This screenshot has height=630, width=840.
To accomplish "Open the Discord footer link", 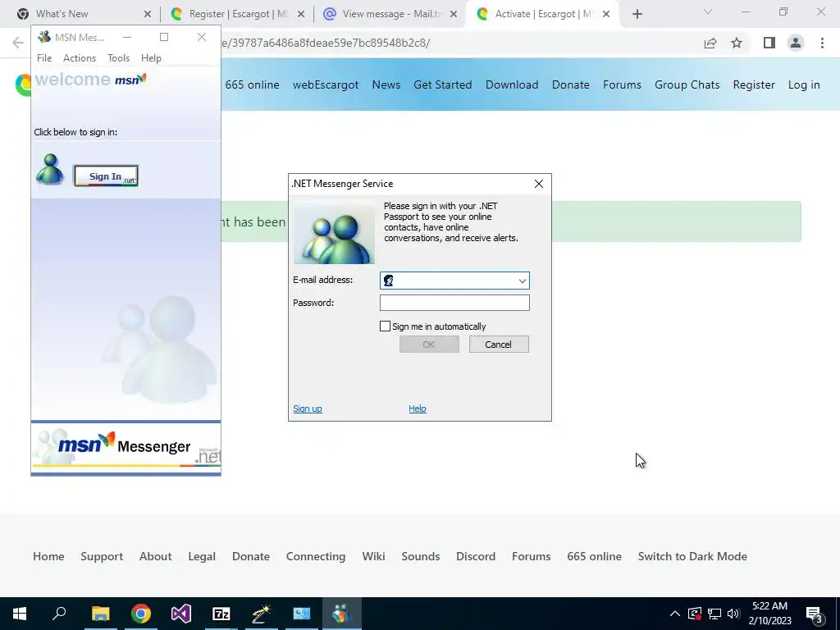I will click(476, 556).
